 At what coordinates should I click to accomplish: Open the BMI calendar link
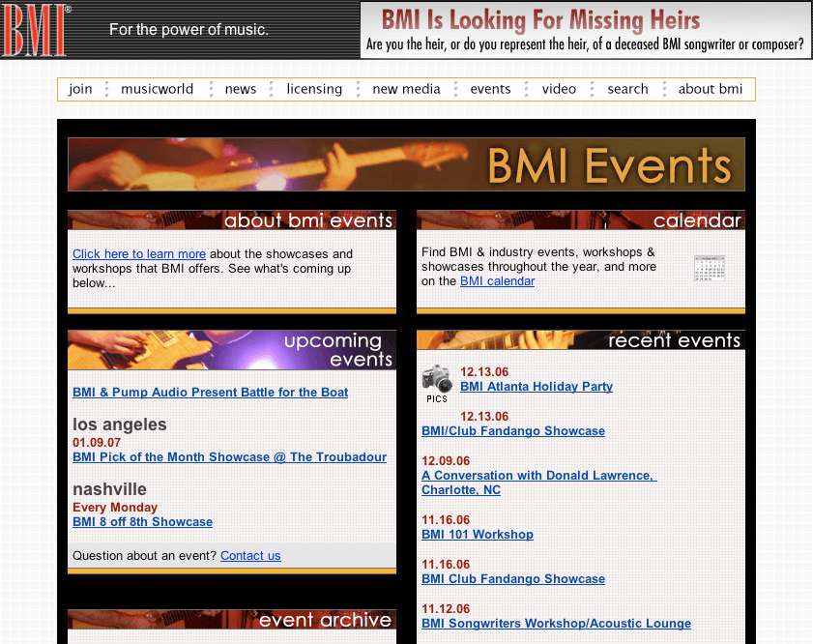pos(497,281)
